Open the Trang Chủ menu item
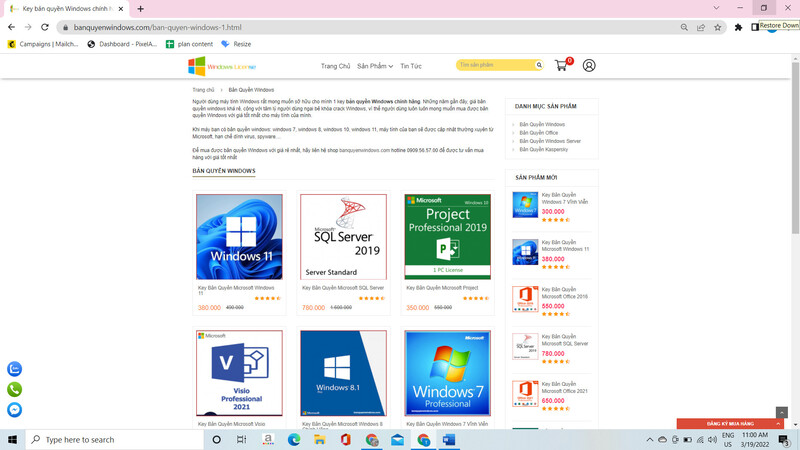Viewport: 800px width, 450px height. click(x=335, y=66)
